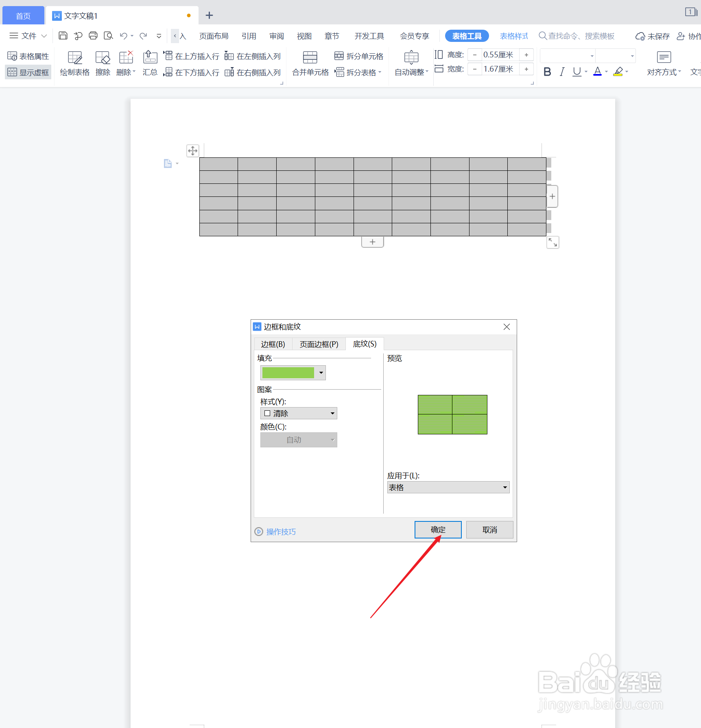Click the 合并单元格 merge cells icon
Viewport: 701px width, 728px height.
tap(310, 57)
